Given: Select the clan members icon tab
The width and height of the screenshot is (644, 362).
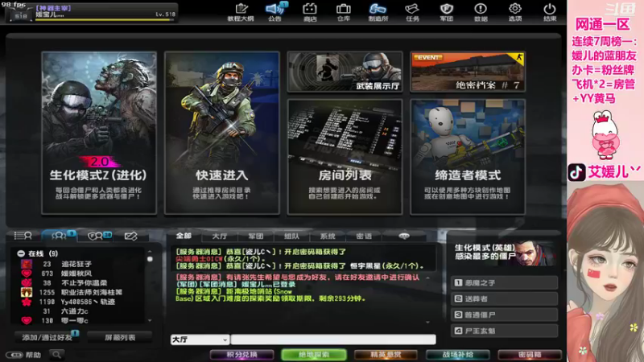Looking at the screenshot, I should (96, 236).
